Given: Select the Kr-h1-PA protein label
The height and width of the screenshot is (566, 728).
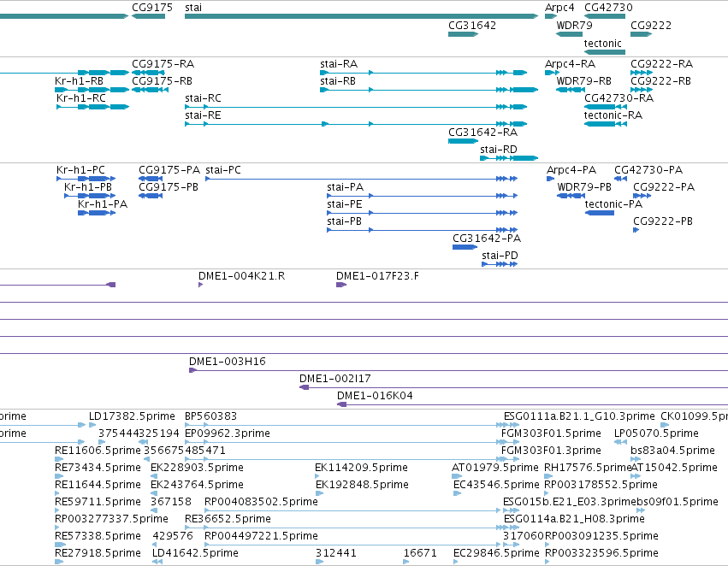Looking at the screenshot, I should pyautogui.click(x=103, y=204).
